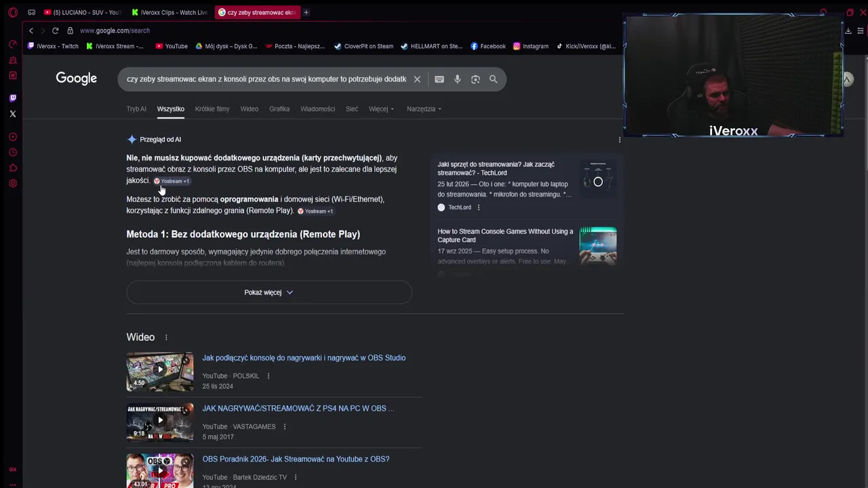Screen dimensions: 868x488
Task: Expand the Więcej search filter dropdown
Action: pos(381,109)
